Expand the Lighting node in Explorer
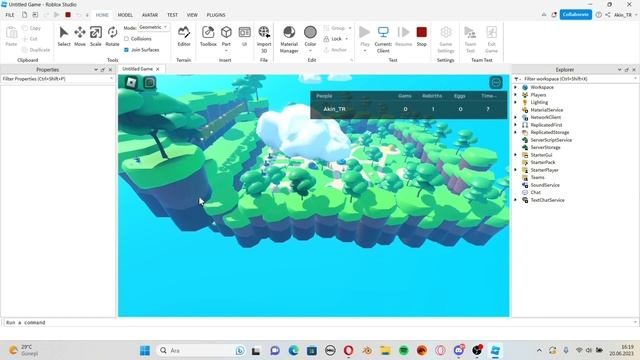 click(516, 102)
